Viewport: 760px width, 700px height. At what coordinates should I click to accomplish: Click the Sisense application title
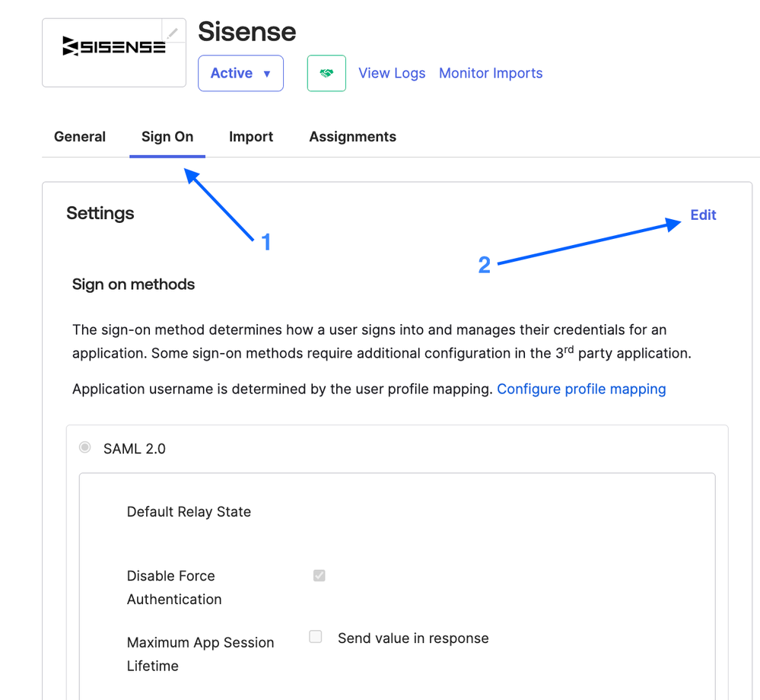tap(246, 32)
